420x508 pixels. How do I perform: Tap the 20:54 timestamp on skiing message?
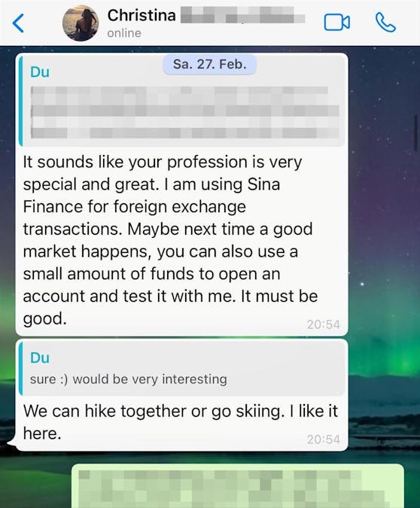324,440
